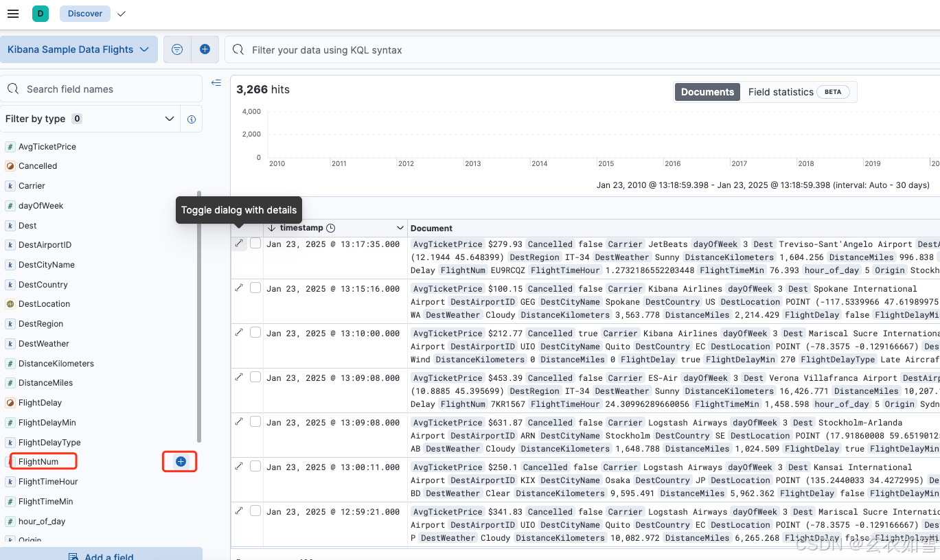Collapse the field list sidebar
The image size is (940, 560).
click(x=216, y=83)
